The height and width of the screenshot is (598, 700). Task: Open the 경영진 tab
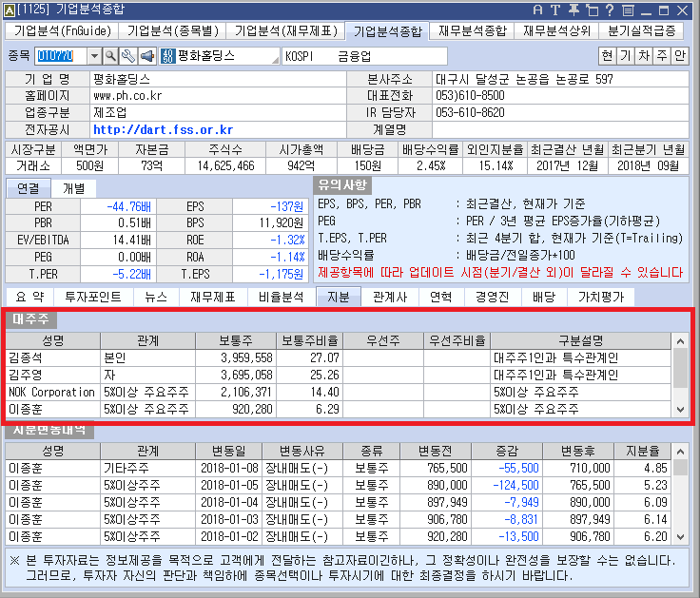point(492,298)
